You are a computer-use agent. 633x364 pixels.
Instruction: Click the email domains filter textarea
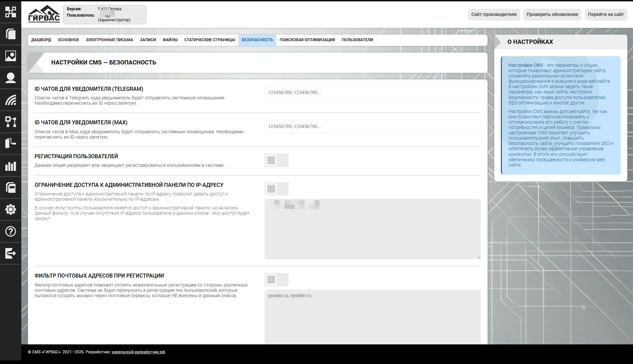[x=372, y=317]
